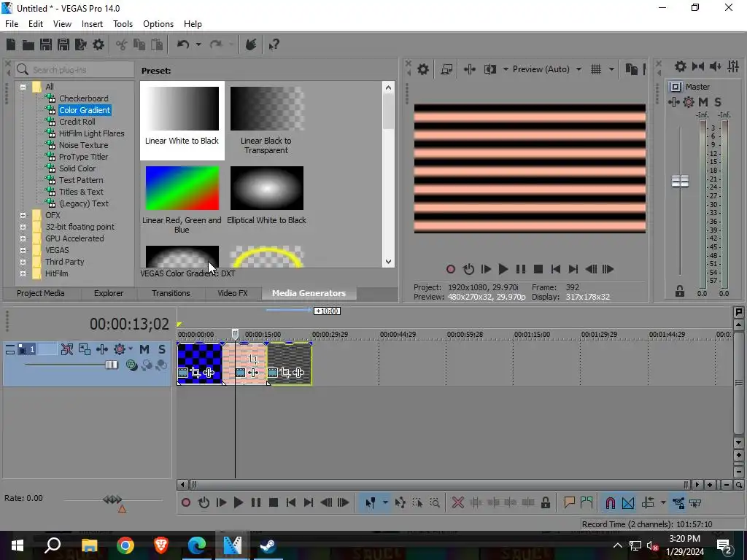Open track 1 automation settings gear
747x560 pixels.
119,349
